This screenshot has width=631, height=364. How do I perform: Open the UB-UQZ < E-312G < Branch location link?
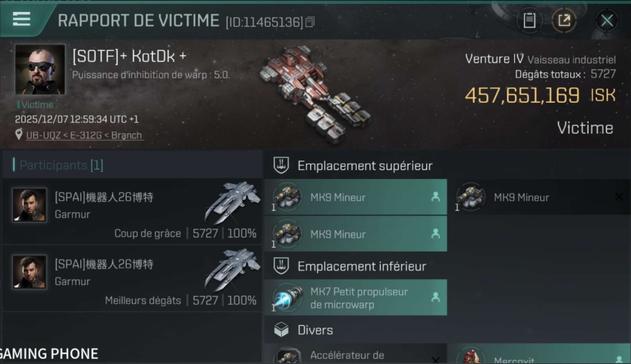point(84,135)
